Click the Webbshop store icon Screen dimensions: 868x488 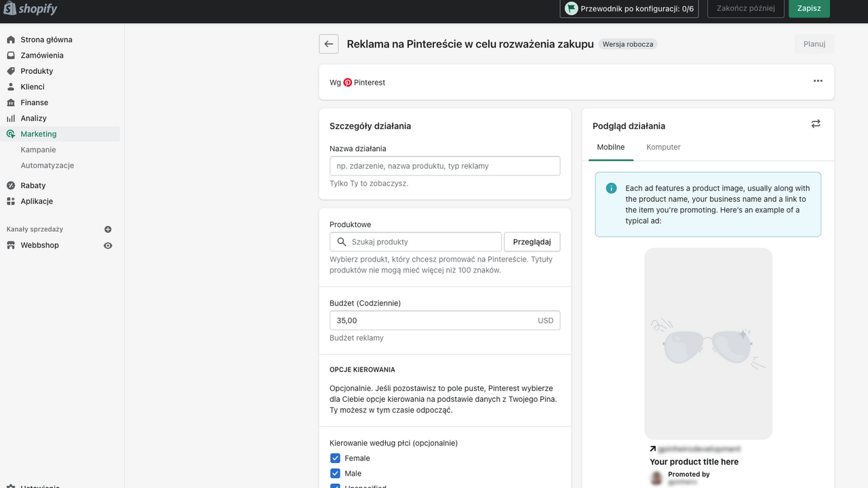pyautogui.click(x=11, y=245)
